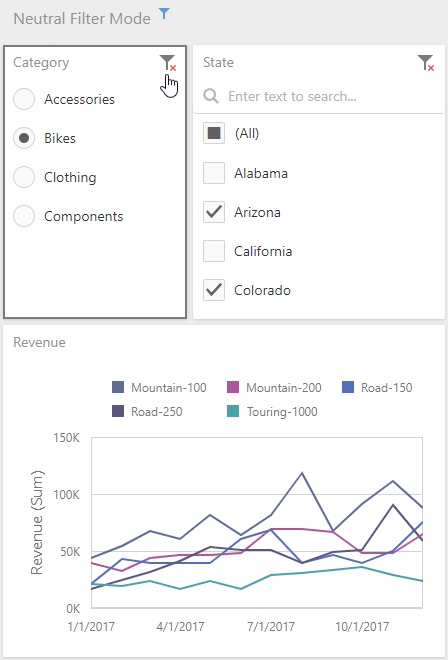Check the Alabama checkbox

[214, 173]
